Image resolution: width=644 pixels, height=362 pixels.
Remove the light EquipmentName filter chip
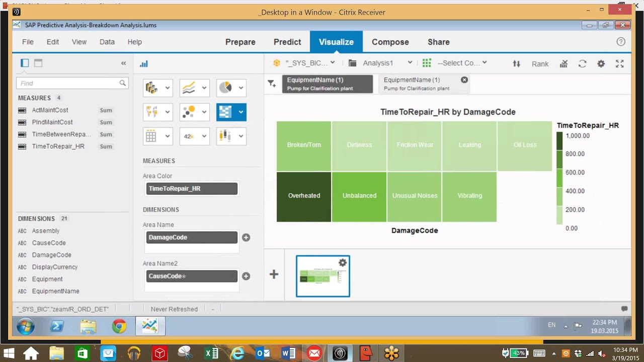(464, 80)
